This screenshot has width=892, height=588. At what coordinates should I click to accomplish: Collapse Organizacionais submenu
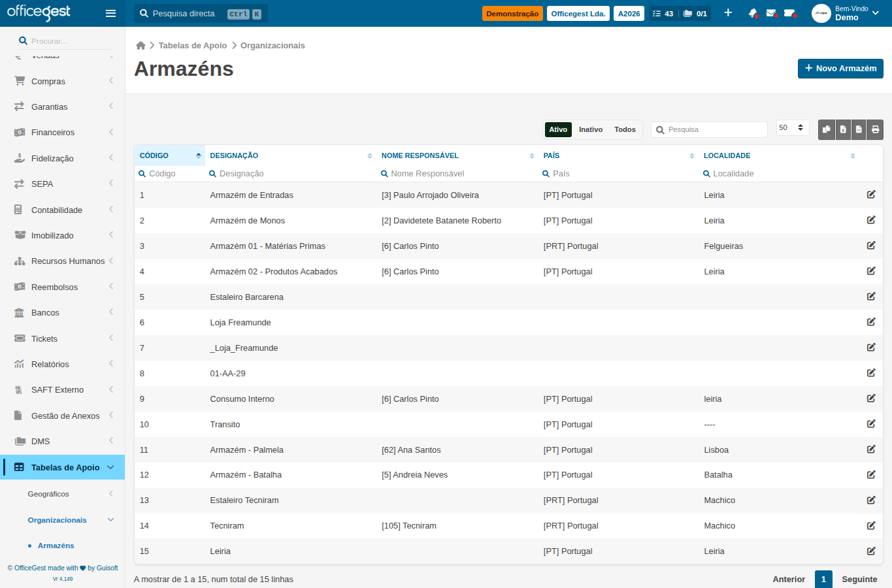click(63, 520)
